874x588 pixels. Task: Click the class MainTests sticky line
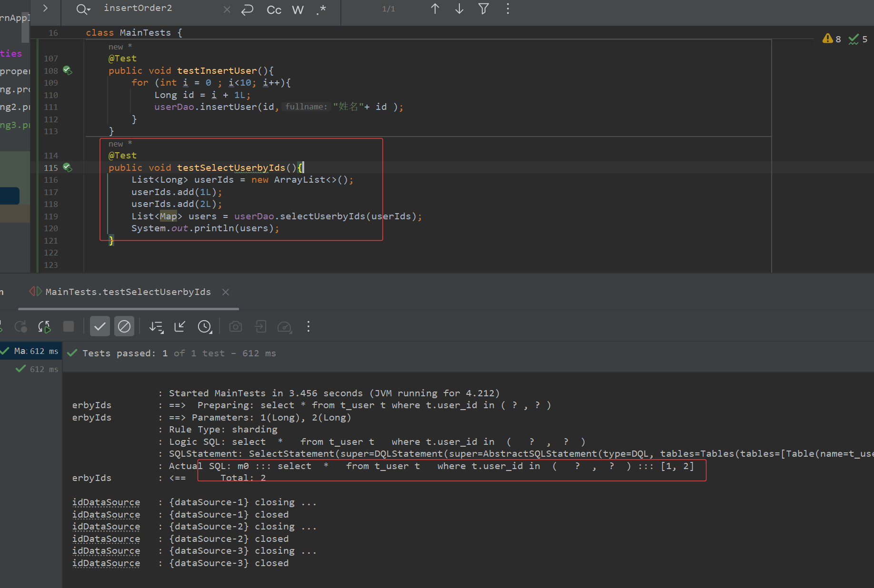pos(134,32)
